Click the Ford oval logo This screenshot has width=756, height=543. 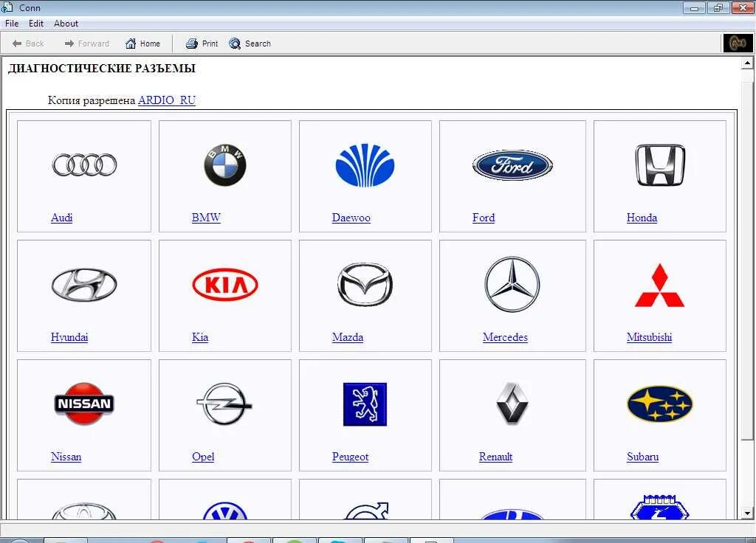click(512, 165)
